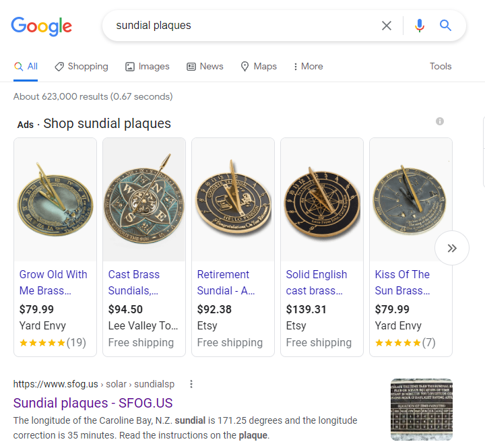Image resolution: width=485 pixels, height=448 pixels.
Task: Click the Cast Brass Sundials product image
Action: [x=144, y=199]
